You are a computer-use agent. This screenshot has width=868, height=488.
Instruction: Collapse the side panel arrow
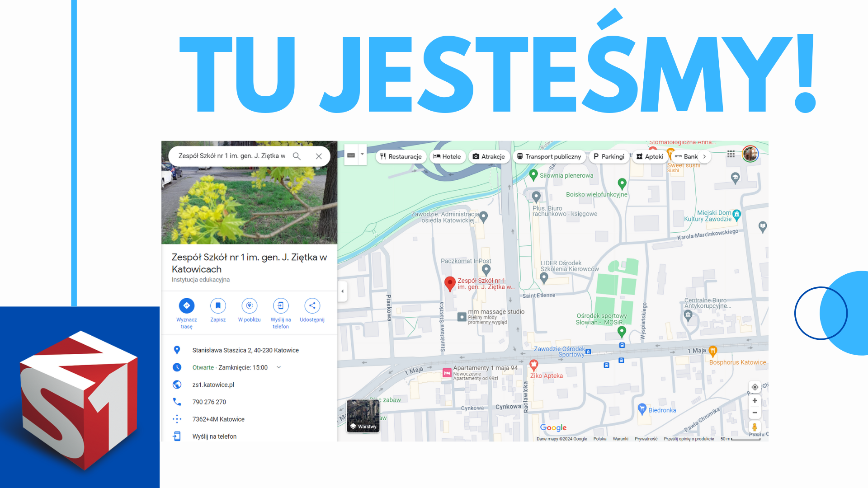pos(342,291)
